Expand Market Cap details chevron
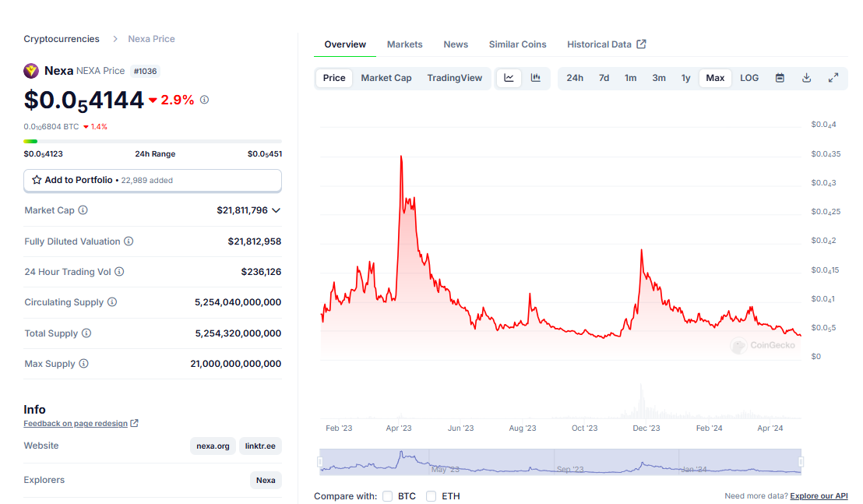This screenshot has height=504, width=863. pos(277,210)
